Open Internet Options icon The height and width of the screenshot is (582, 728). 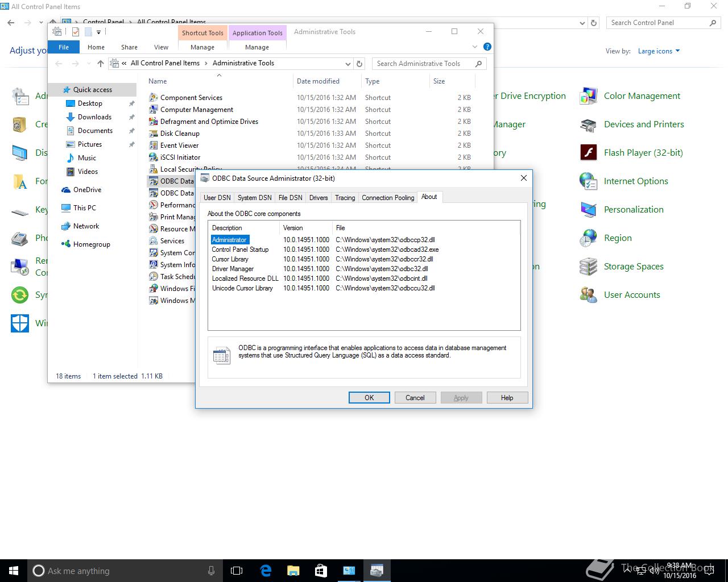pos(589,181)
